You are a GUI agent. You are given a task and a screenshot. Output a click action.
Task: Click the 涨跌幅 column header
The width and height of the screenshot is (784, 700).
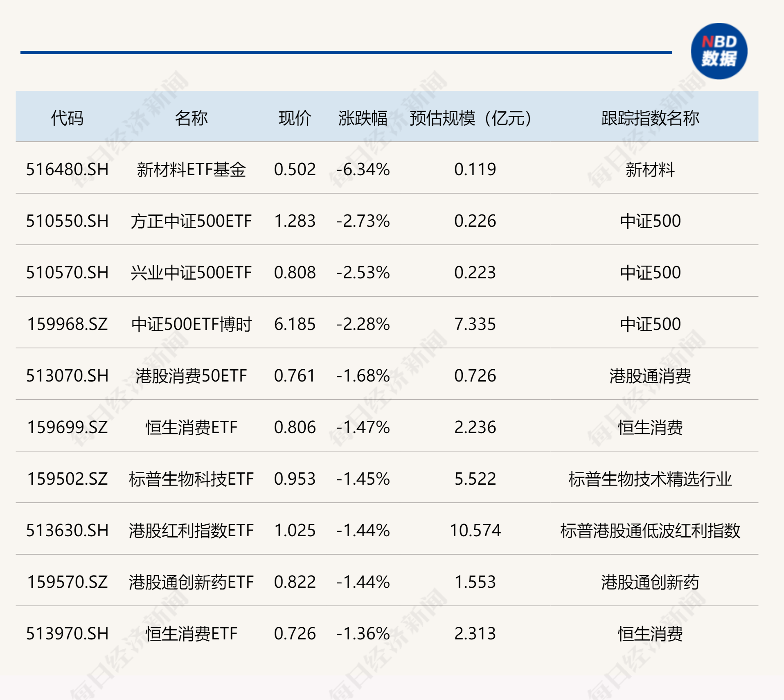point(363,118)
